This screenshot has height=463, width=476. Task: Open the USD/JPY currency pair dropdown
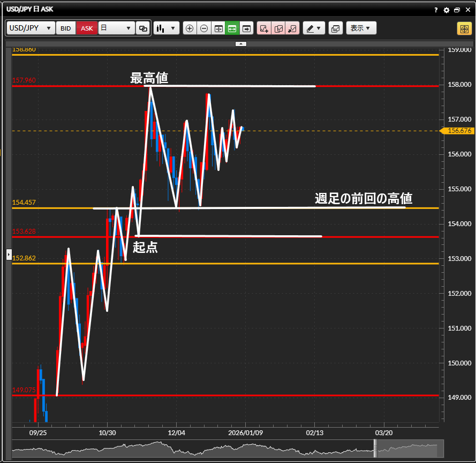pyautogui.click(x=31, y=28)
